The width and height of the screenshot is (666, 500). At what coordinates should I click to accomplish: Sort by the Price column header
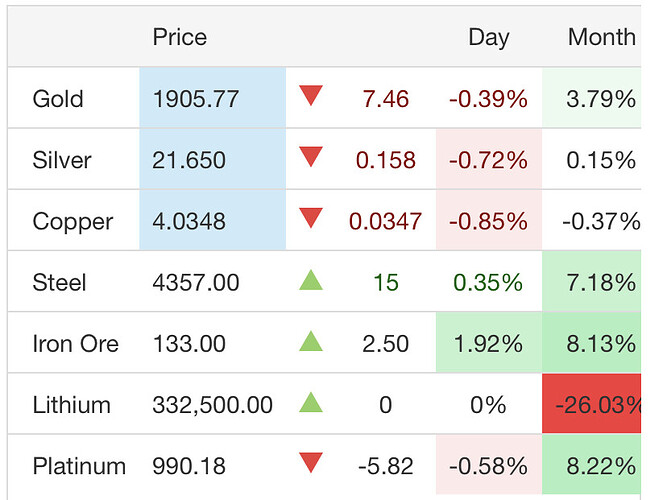pyautogui.click(x=180, y=38)
